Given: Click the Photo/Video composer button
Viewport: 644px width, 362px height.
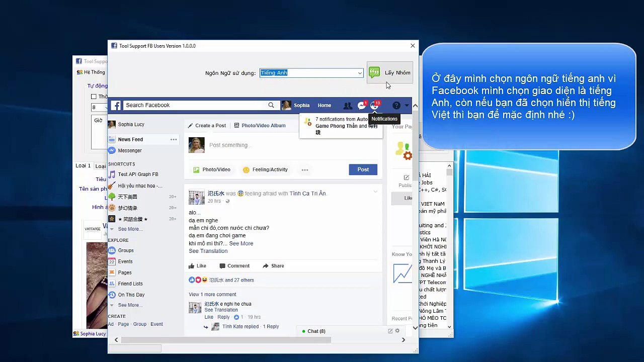Looking at the screenshot, I should coord(212,170).
